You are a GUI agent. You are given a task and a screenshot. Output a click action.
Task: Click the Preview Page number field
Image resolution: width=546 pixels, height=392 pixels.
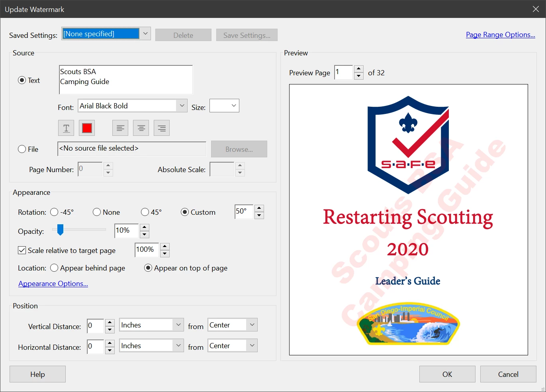tap(344, 73)
